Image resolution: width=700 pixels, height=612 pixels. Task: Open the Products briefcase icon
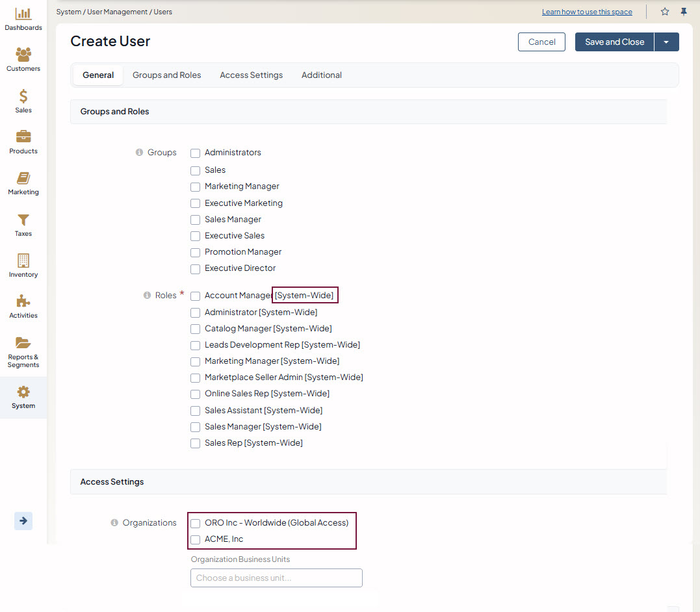tap(23, 137)
